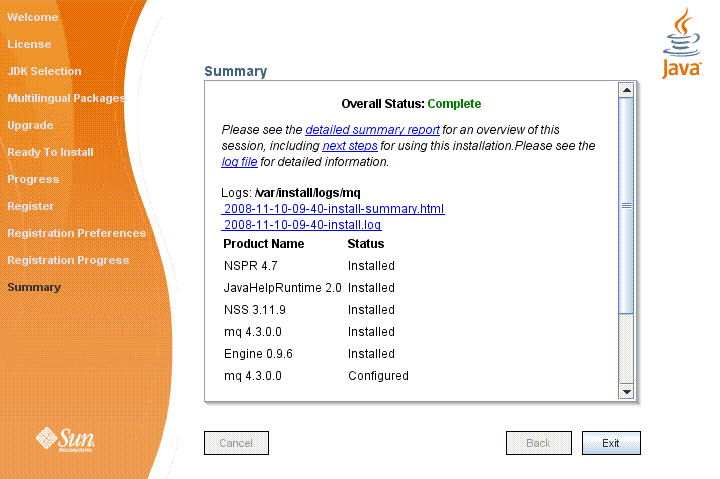Click the scrollbar down arrow
The width and height of the screenshot is (720, 479).
(626, 392)
